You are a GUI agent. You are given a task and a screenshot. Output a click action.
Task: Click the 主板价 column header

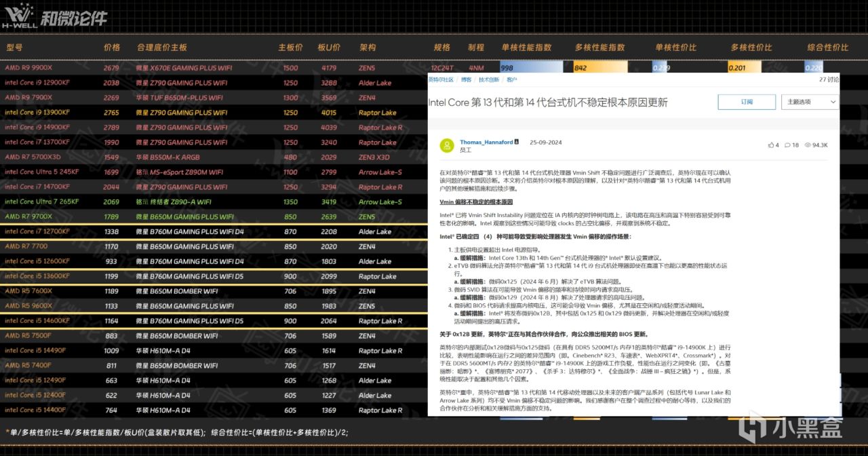pos(290,47)
